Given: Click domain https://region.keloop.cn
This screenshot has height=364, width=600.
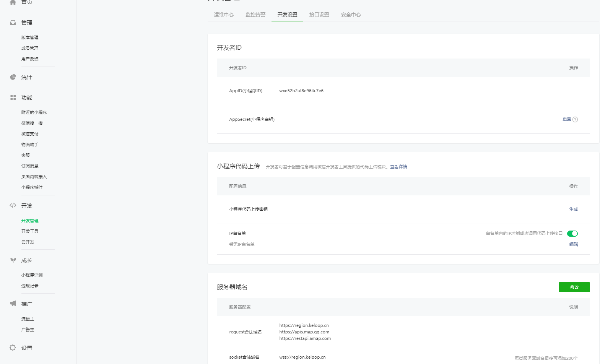Looking at the screenshot, I should (x=304, y=325).
